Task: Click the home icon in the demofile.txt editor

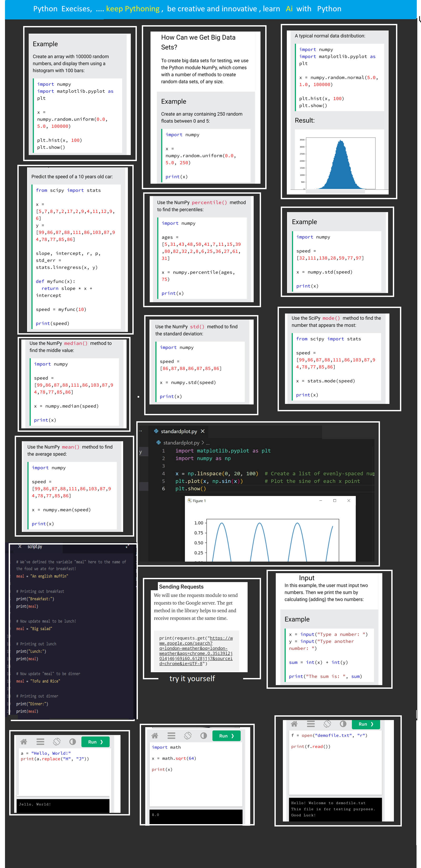Action: [294, 724]
